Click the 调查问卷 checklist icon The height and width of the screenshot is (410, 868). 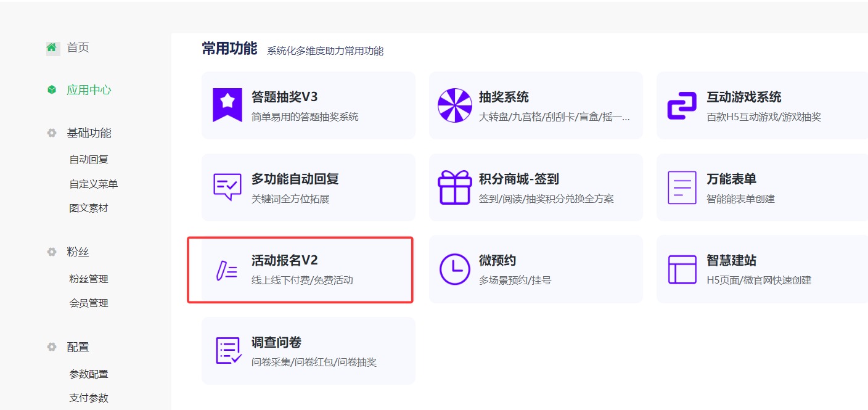pos(227,351)
